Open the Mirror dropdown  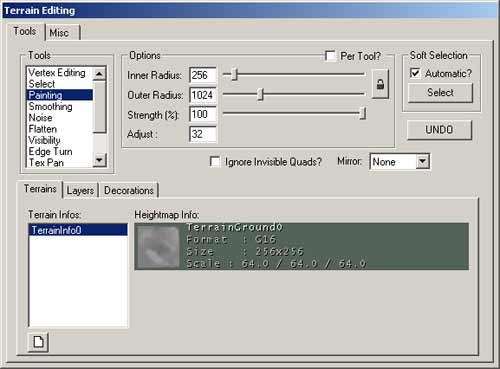click(x=422, y=162)
